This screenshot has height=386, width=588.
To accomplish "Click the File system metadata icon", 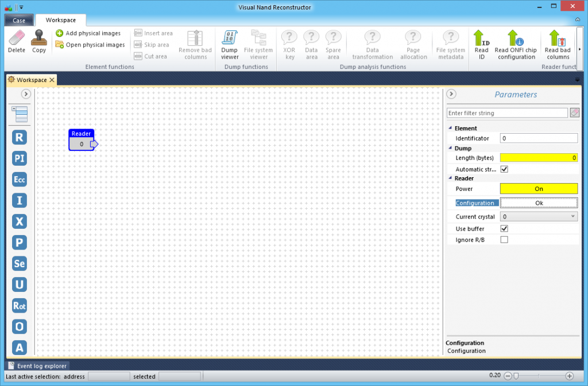I will click(x=451, y=37).
